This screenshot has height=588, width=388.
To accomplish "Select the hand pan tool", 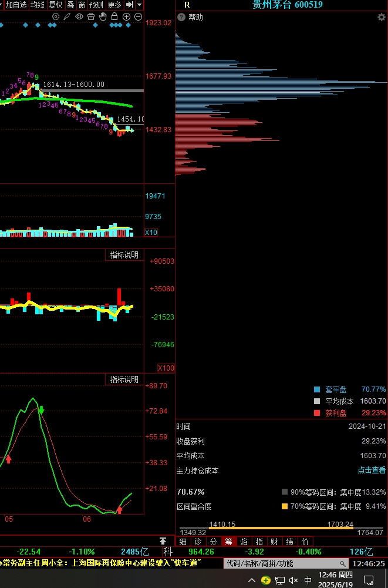I will coord(103,16).
